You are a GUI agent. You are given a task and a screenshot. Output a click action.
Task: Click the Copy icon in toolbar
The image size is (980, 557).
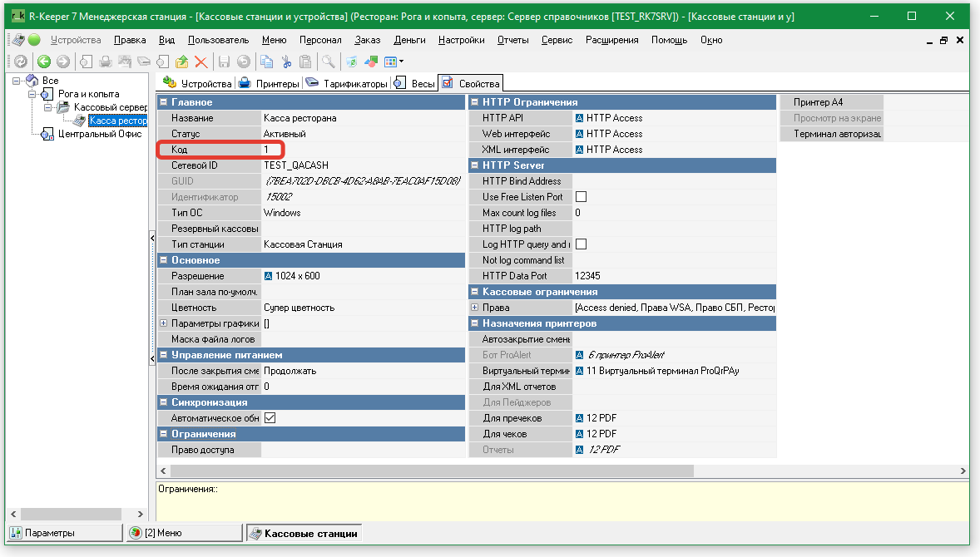point(266,62)
